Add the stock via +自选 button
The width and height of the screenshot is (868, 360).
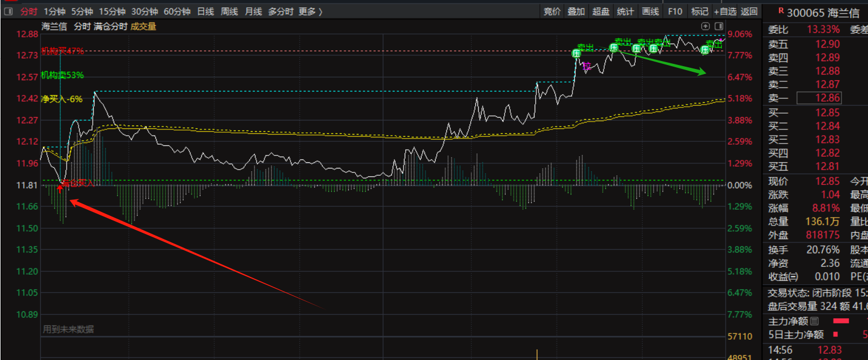point(725,11)
